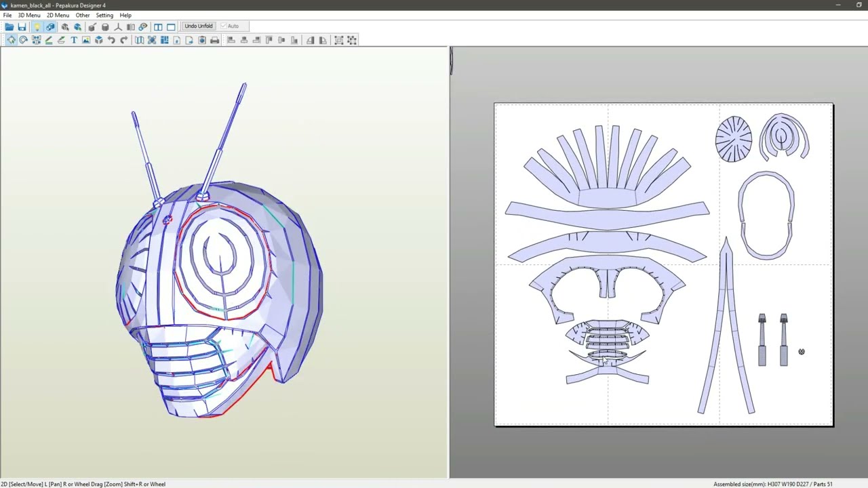
Task: Click the link with eye icon
Action: pyautogui.click(x=142, y=26)
